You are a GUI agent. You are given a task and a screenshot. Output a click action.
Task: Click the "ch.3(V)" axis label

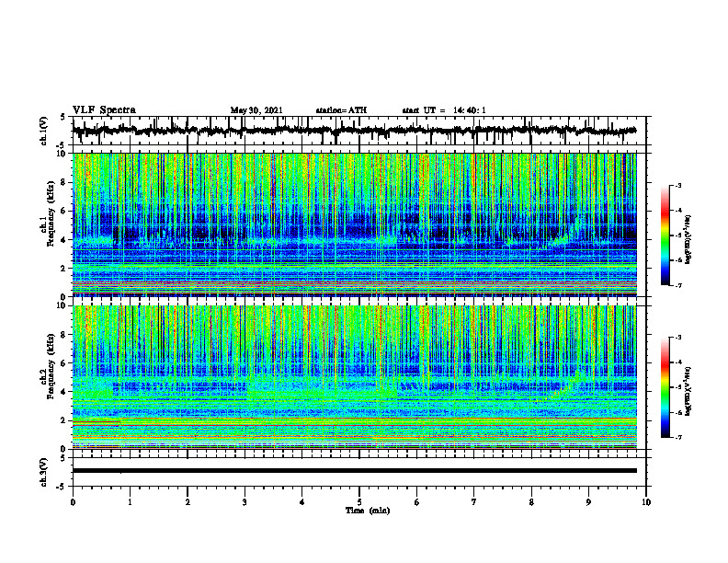(44, 473)
